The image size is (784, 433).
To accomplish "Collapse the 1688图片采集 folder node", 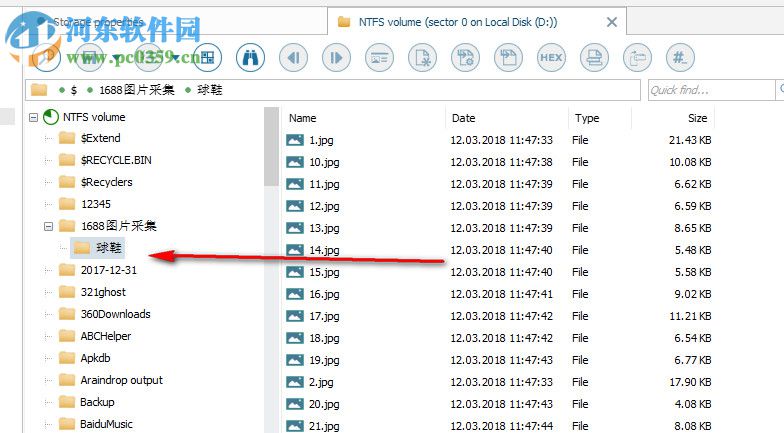I will [48, 226].
